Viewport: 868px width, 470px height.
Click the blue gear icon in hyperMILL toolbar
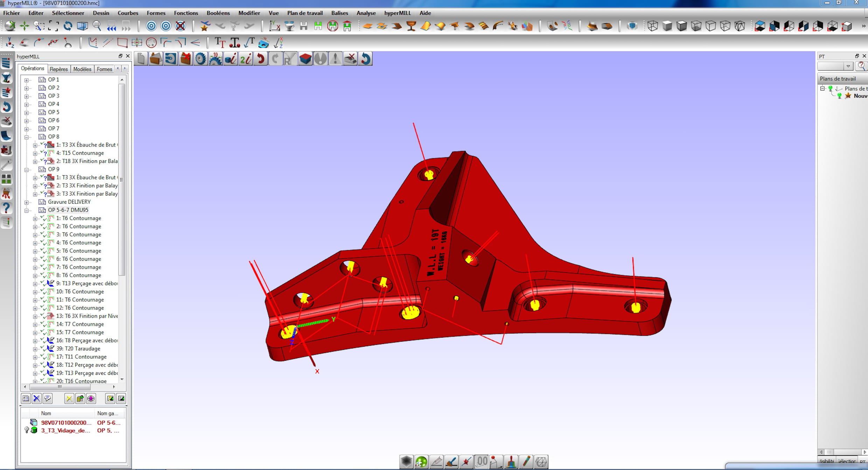201,58
